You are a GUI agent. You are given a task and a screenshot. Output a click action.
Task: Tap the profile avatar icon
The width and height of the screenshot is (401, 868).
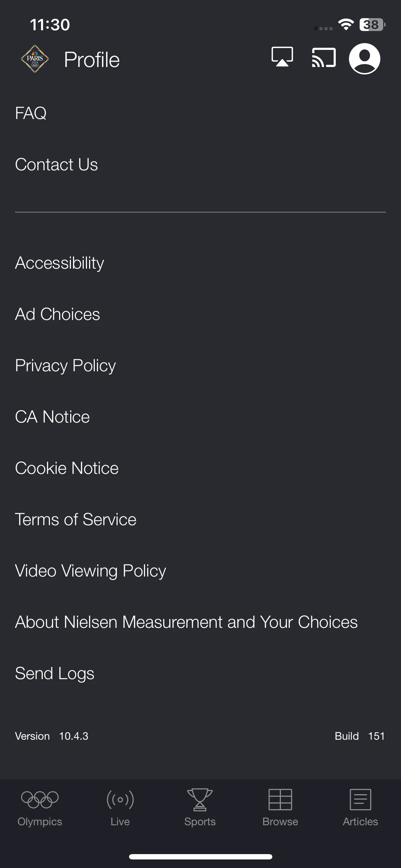pyautogui.click(x=364, y=59)
